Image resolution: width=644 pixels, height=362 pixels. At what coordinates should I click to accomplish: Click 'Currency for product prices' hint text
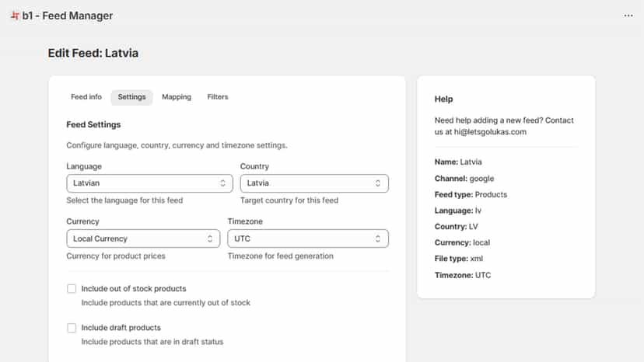click(115, 256)
